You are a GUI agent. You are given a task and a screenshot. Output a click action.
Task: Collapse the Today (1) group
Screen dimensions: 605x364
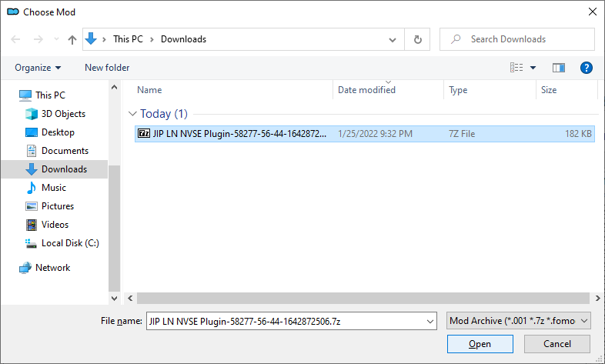pos(132,114)
